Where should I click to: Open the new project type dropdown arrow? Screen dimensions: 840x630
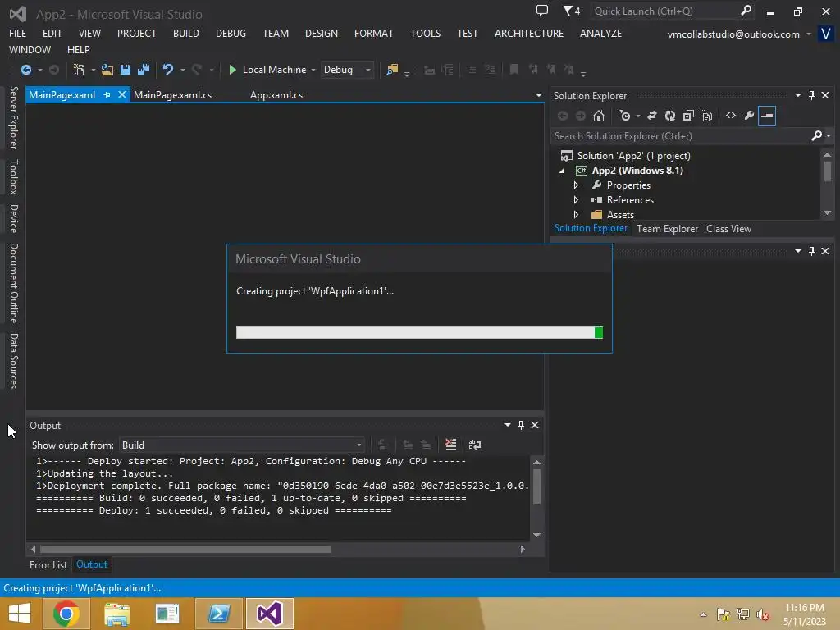pos(94,71)
